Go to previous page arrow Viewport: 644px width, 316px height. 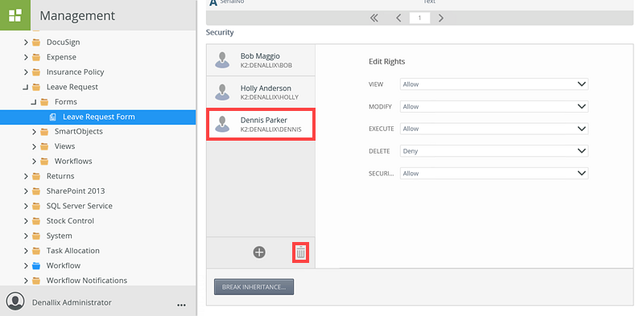[x=398, y=18]
